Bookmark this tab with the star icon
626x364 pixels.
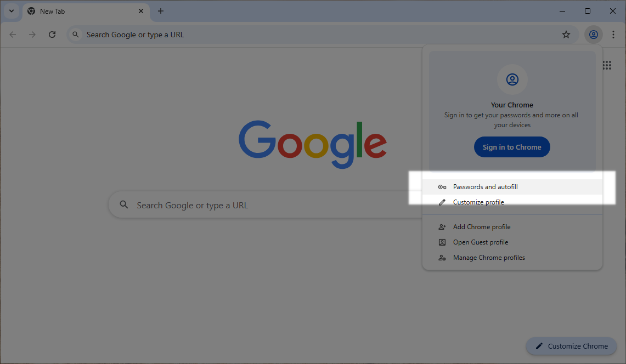coord(566,35)
